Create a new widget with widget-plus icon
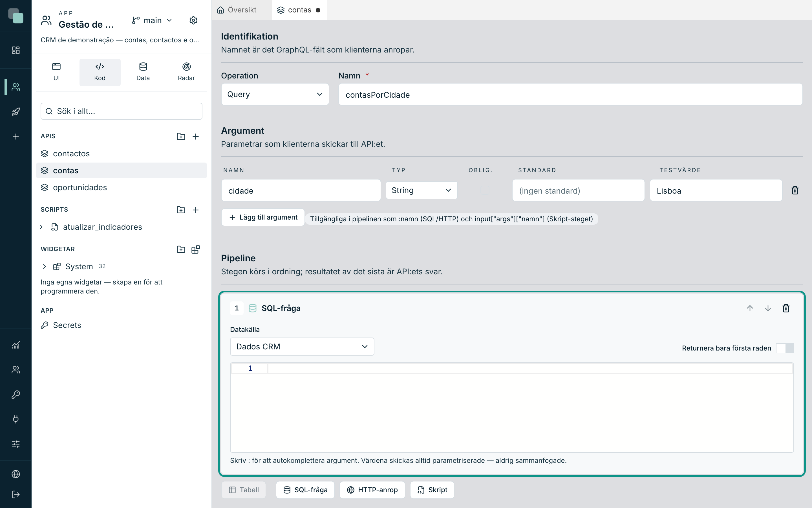This screenshot has width=812, height=508. pyautogui.click(x=196, y=249)
